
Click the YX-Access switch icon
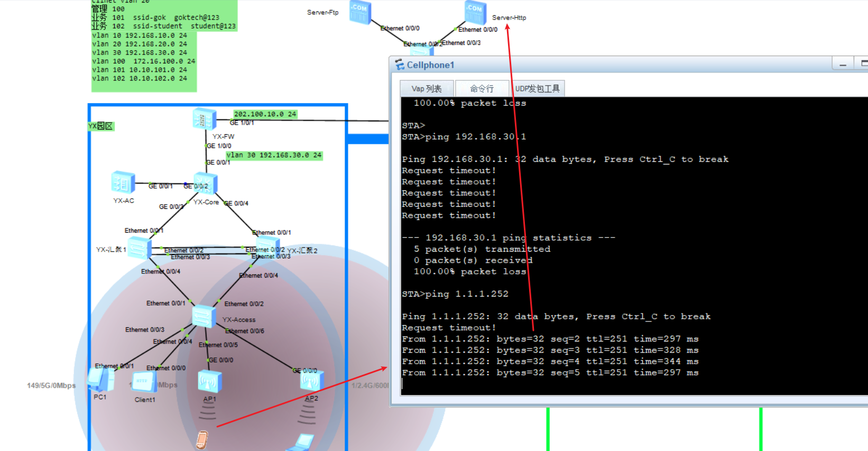[204, 316]
